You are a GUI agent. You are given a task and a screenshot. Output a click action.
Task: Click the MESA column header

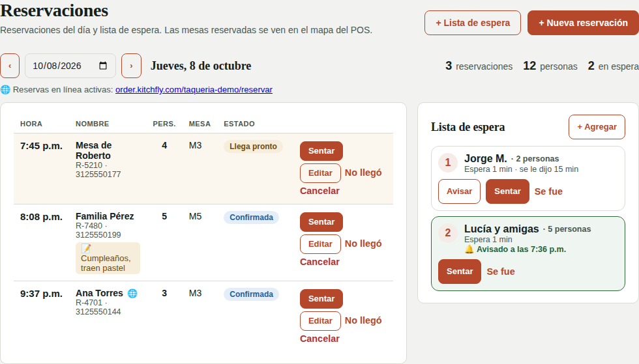[x=200, y=124]
